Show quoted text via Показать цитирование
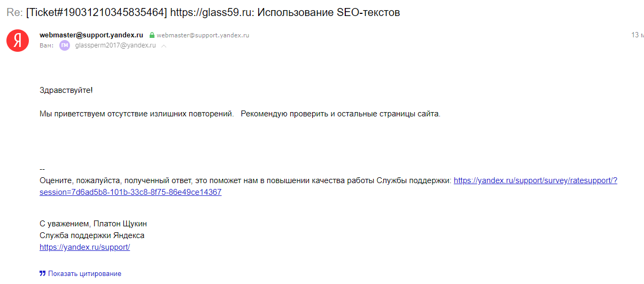 [x=84, y=273]
